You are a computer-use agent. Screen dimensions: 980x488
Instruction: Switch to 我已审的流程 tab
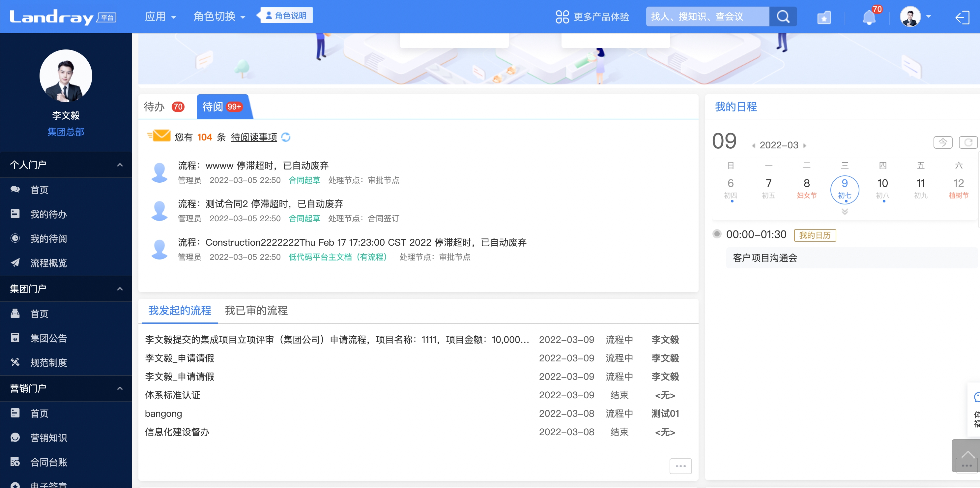tap(256, 311)
